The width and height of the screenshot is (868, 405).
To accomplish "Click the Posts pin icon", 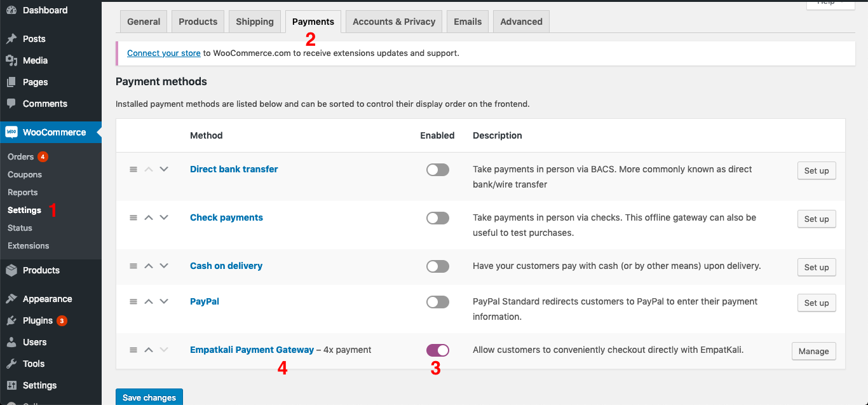I will coord(11,39).
